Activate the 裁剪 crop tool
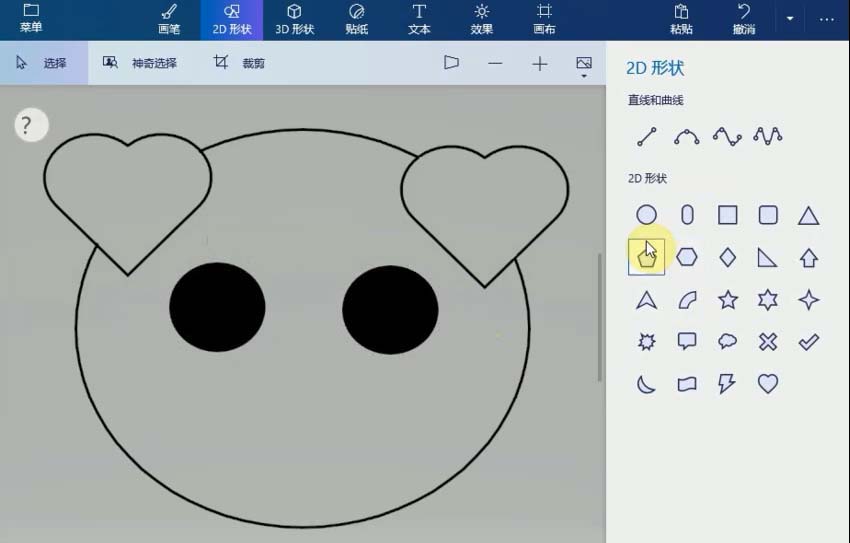Viewport: 850px width, 543px height. [x=239, y=63]
